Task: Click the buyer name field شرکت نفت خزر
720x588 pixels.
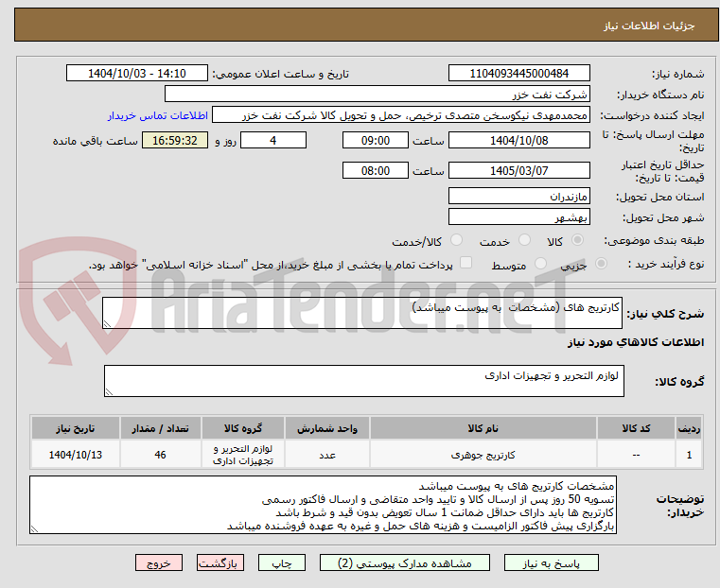Action: point(377,94)
